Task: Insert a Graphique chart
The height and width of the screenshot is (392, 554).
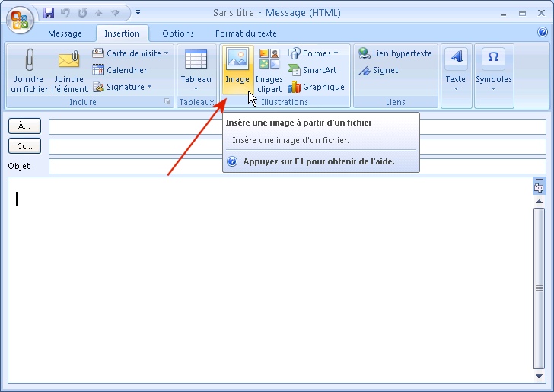Action: [317, 87]
